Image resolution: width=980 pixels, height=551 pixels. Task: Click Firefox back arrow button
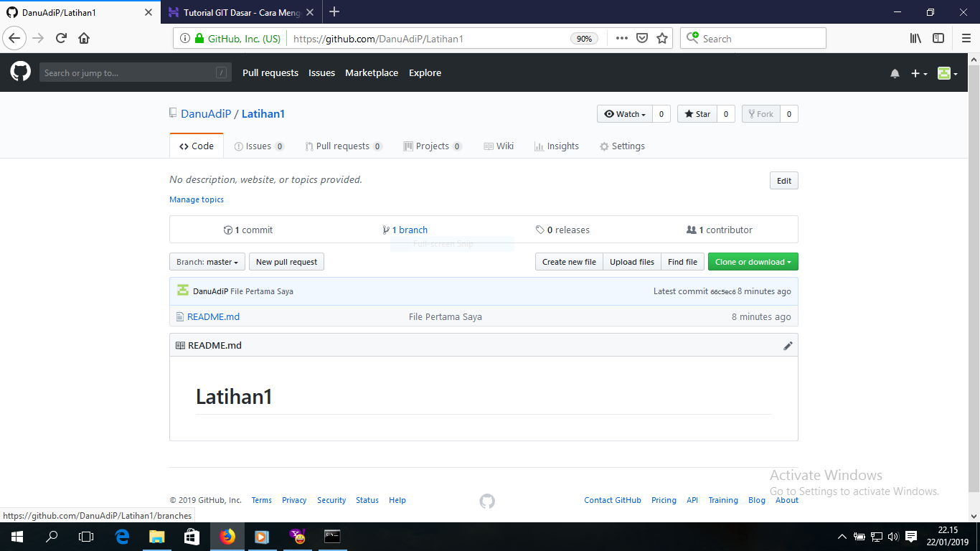point(15,38)
